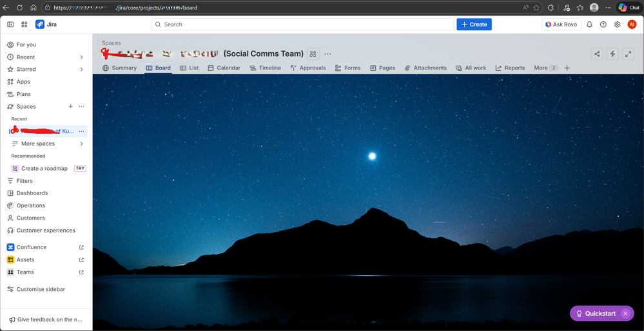Open Copilot Chat in browser
This screenshot has height=331, width=644.
[x=629, y=7]
